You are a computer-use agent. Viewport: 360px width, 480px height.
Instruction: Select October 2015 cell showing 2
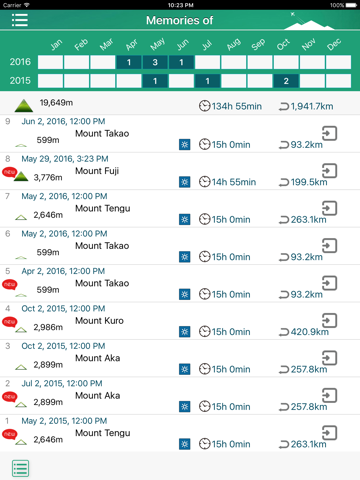[286, 81]
